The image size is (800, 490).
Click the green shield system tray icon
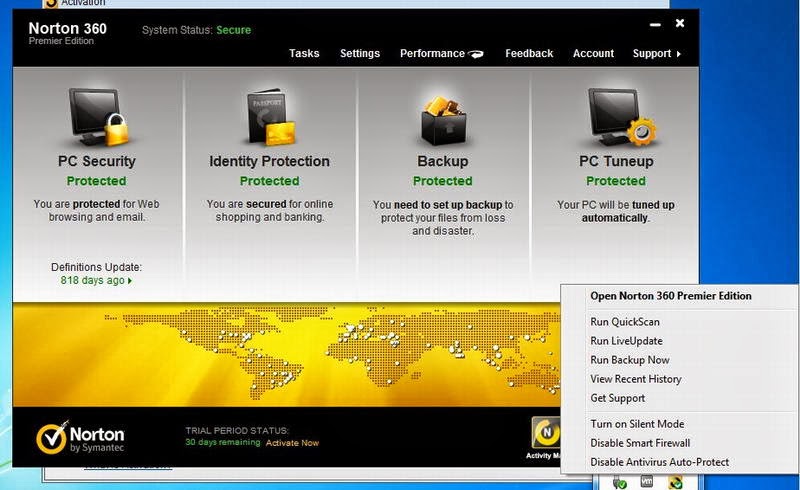[x=620, y=482]
